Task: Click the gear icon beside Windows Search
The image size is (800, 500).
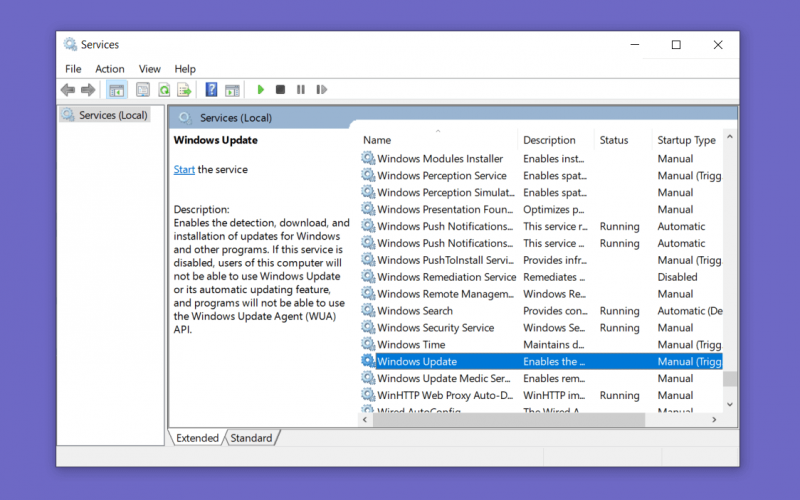Action: 368,310
